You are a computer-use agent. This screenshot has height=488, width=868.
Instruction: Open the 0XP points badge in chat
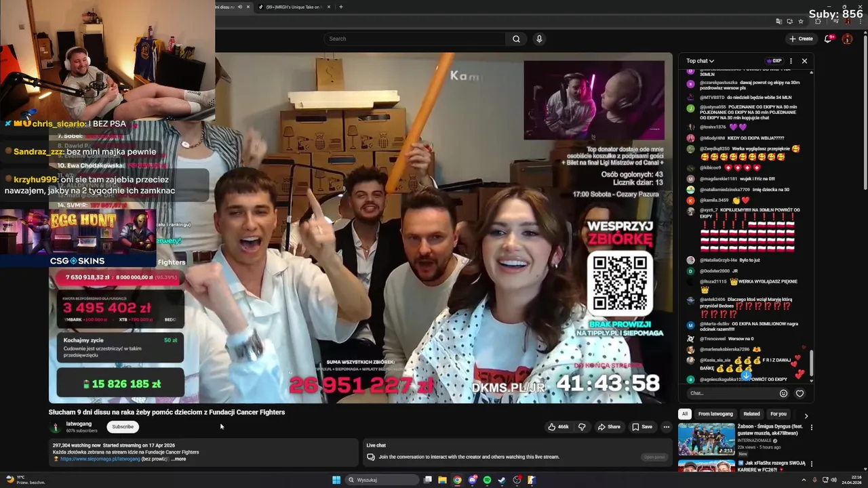(774, 61)
